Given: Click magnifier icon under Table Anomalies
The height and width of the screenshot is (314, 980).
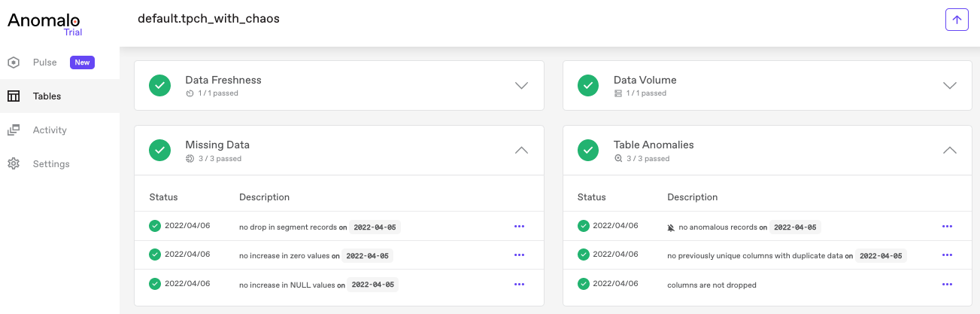Looking at the screenshot, I should coord(618,159).
